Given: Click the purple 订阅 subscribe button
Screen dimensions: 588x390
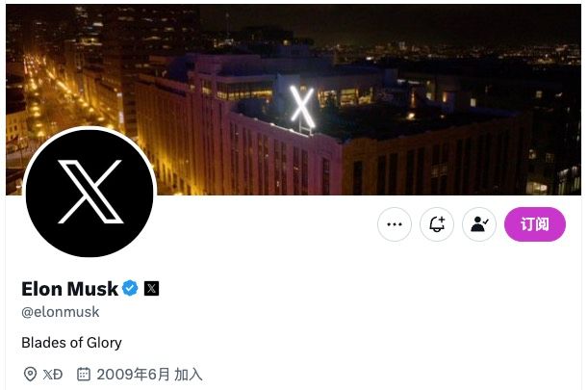Looking at the screenshot, I should (x=535, y=224).
